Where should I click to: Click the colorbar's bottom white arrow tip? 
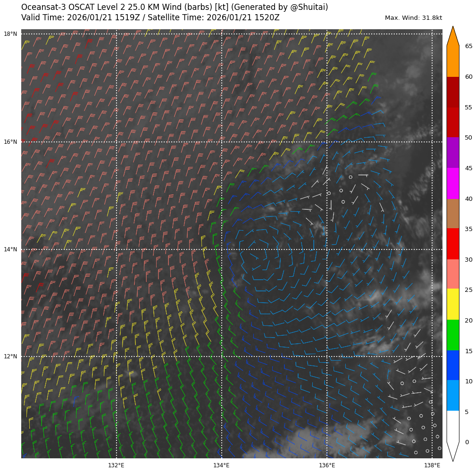click(x=452, y=458)
